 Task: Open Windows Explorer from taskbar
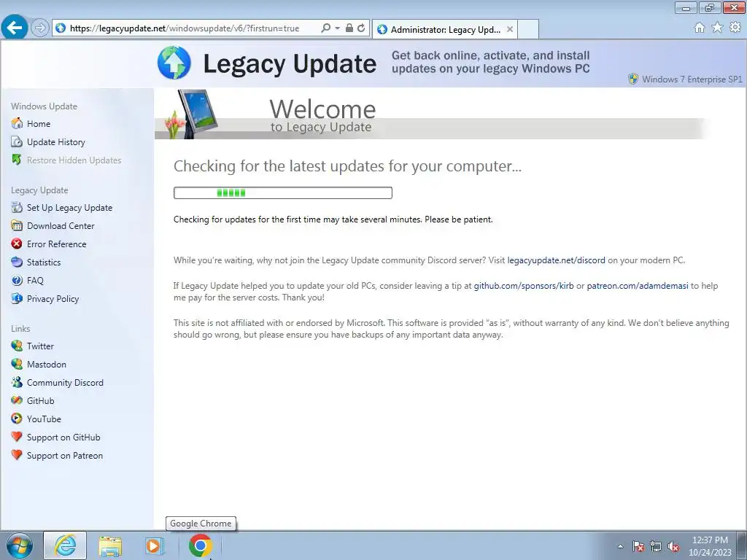[x=110, y=545]
